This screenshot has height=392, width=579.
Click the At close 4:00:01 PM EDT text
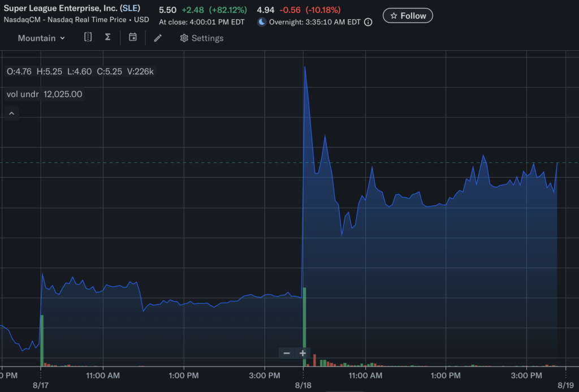click(202, 22)
